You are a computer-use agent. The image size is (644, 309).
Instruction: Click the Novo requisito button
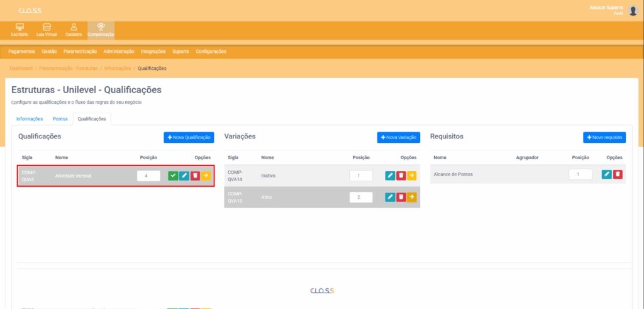[604, 137]
